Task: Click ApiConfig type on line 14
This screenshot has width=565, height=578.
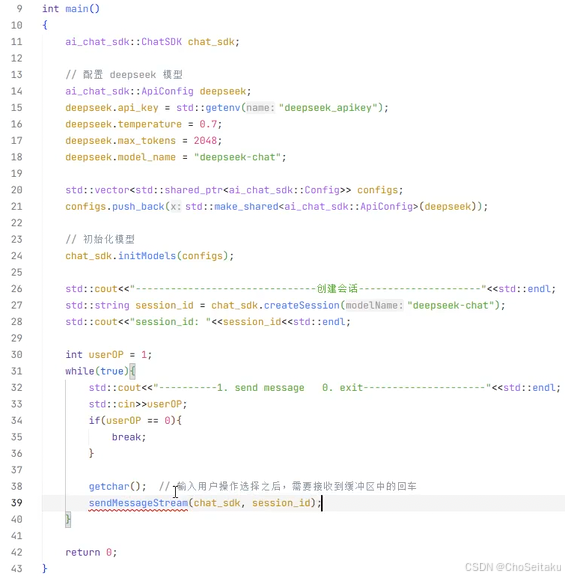Action: coord(167,91)
